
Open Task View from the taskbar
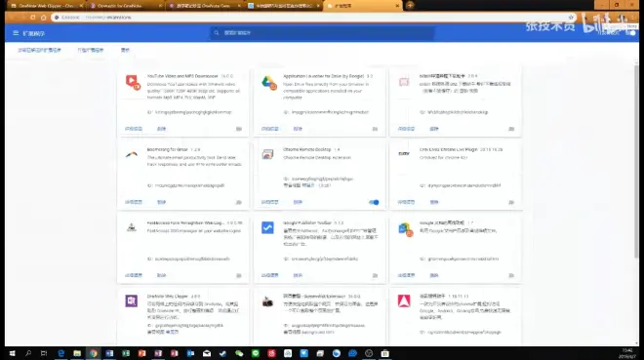click(44, 353)
